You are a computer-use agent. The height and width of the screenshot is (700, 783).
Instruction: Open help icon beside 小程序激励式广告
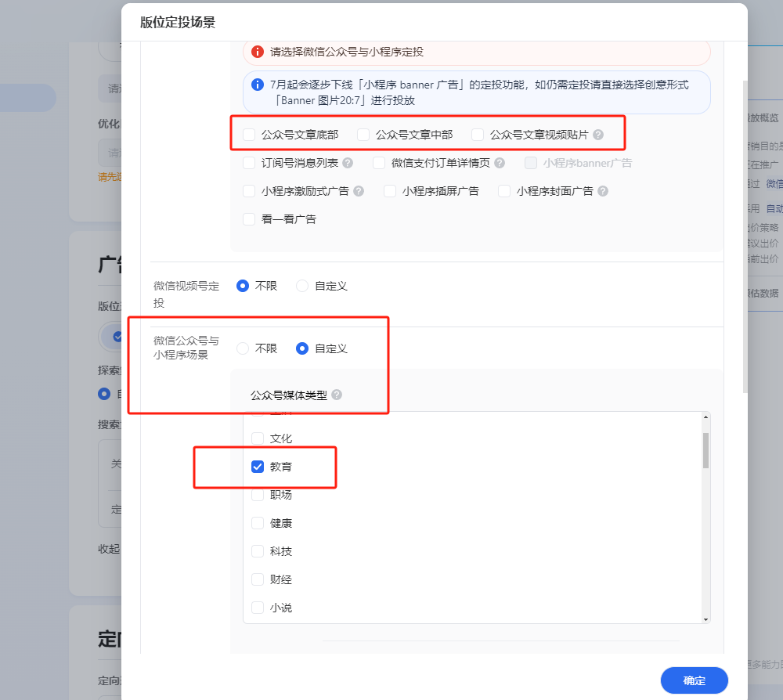point(359,191)
